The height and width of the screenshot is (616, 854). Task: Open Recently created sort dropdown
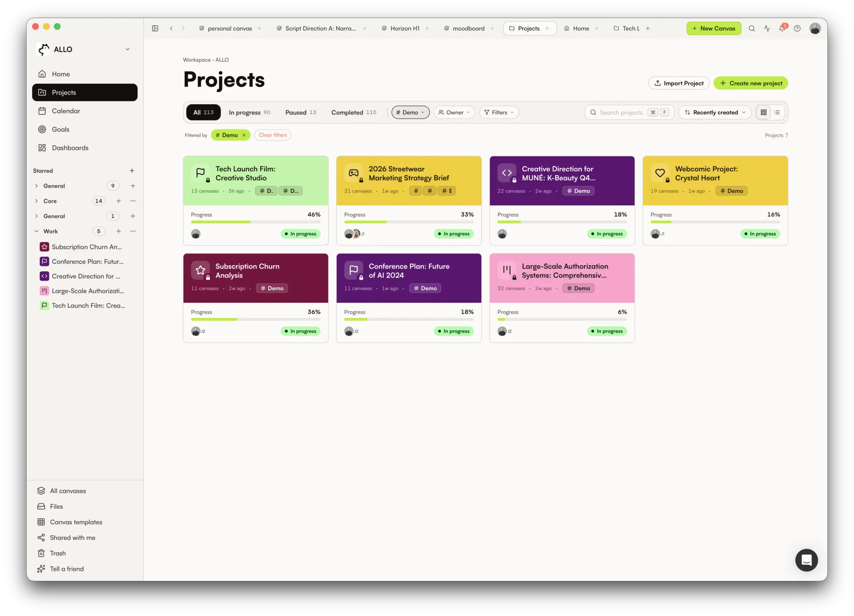pos(715,113)
